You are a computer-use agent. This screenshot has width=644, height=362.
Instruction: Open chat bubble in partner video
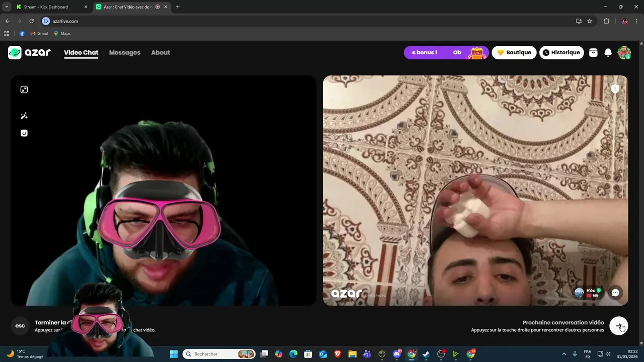coord(615,293)
